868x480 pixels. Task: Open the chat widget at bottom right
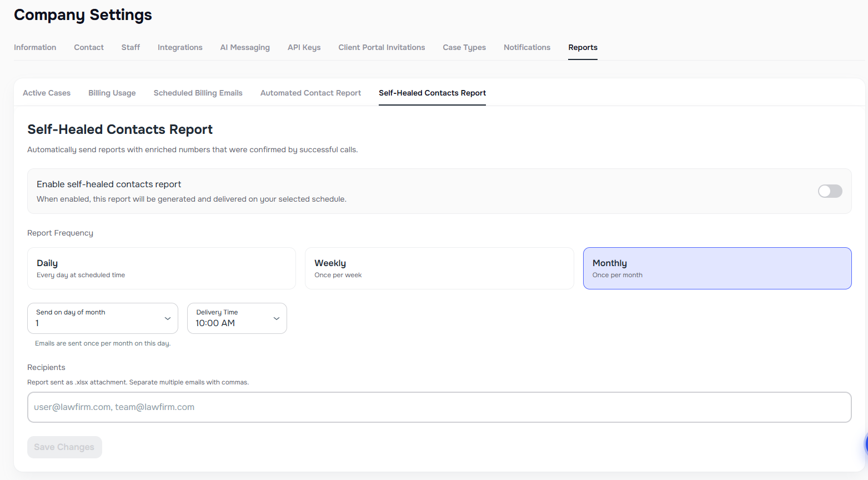(x=865, y=444)
